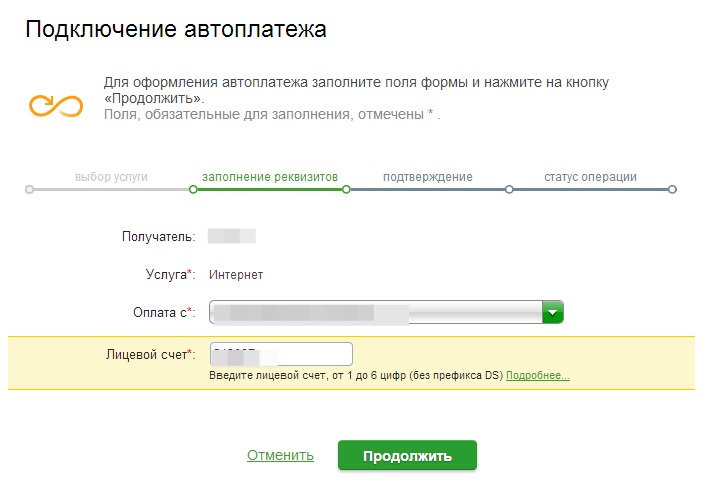Click the «Лицевой счет» field label

[x=147, y=354]
